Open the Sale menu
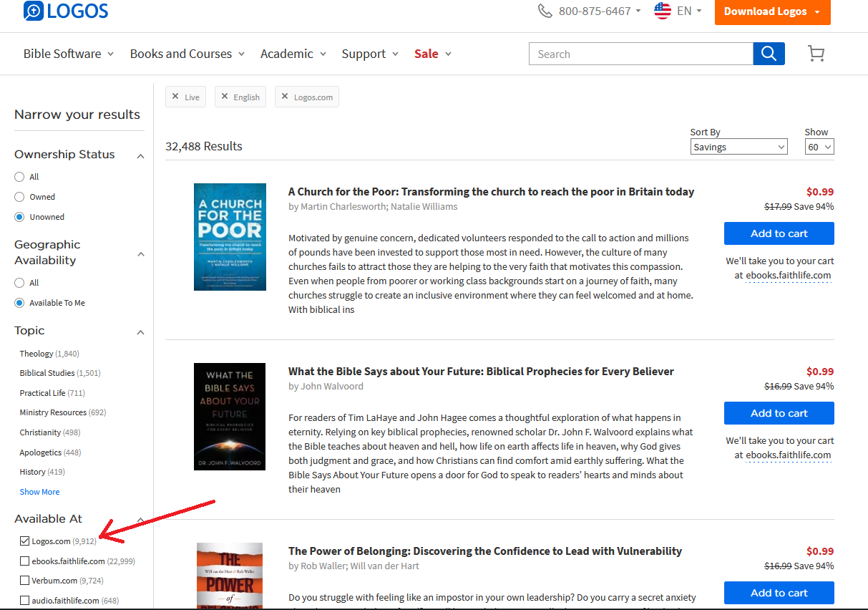868x610 pixels. click(x=433, y=54)
